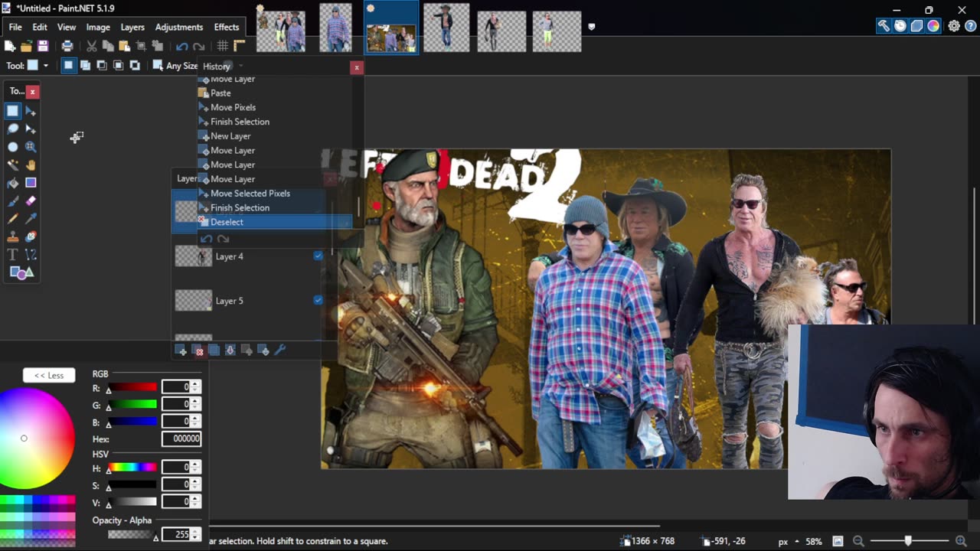Select the Deselect history entry
Image resolution: width=980 pixels, height=551 pixels.
coord(275,222)
